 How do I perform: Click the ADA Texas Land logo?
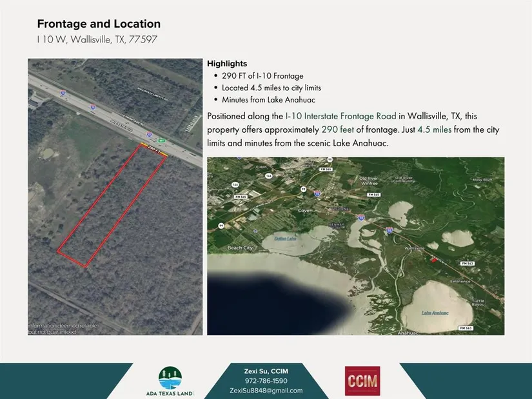coord(170,380)
